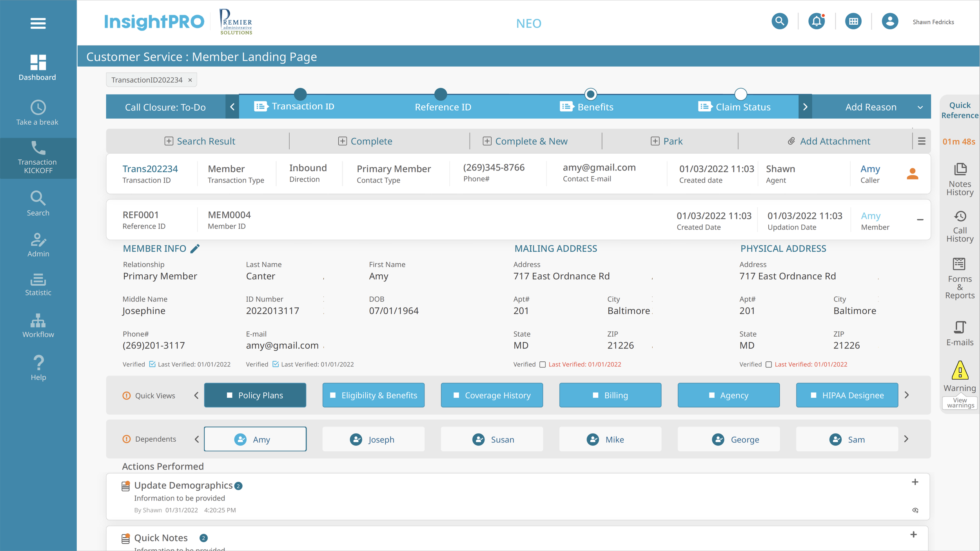This screenshot has width=980, height=551.
Task: Click the header search magnifier icon
Action: tap(780, 21)
